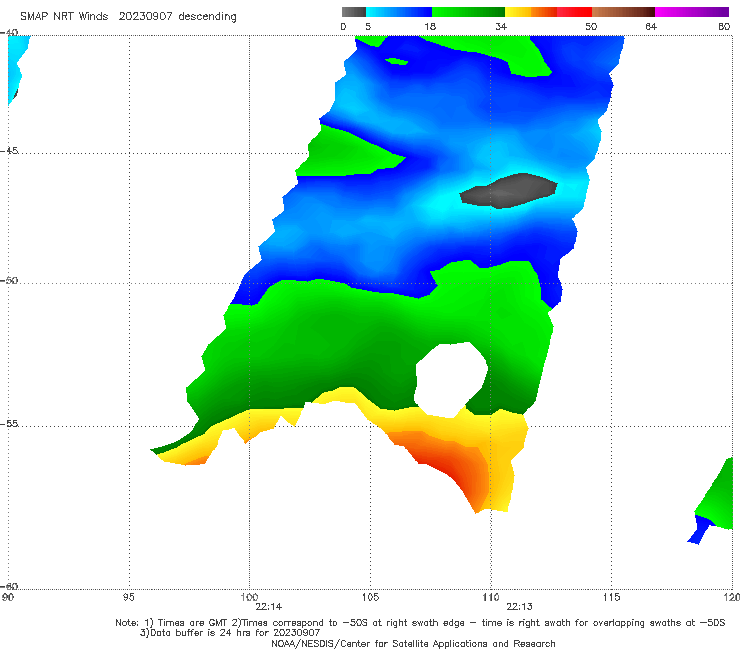The height and width of the screenshot is (650, 740).
Task: Click the longitude axis label "95"
Action: click(128, 598)
